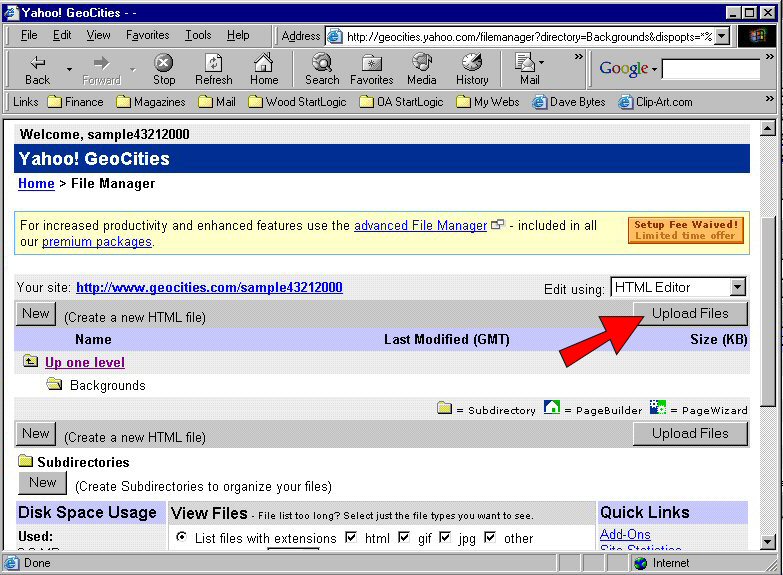Screen dimensions: 783x575
Task: Open the Mail links folder
Action: point(217,102)
